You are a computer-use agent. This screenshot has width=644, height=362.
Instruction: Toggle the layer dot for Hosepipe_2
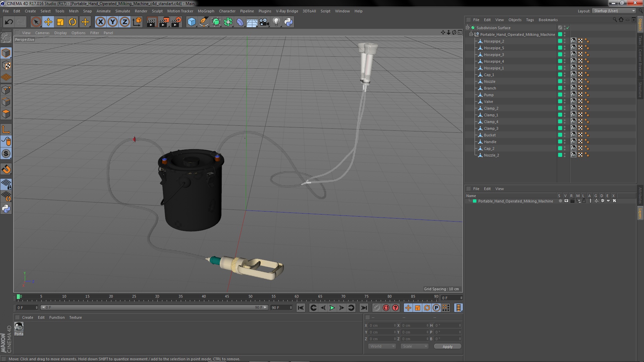tap(560, 41)
